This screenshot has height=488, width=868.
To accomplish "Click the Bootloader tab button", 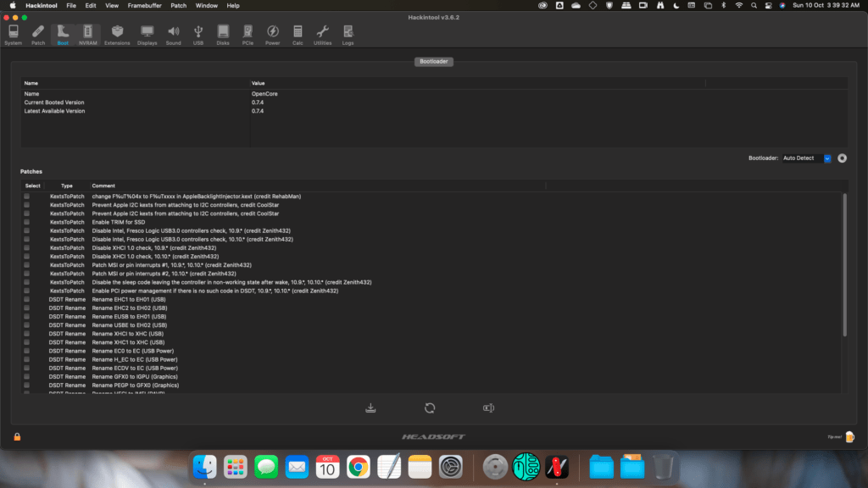I will (x=433, y=61).
